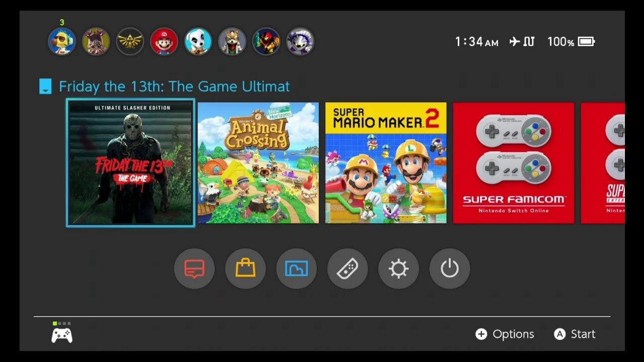Click the page indicator dots
The image size is (644, 362).
(x=61, y=323)
